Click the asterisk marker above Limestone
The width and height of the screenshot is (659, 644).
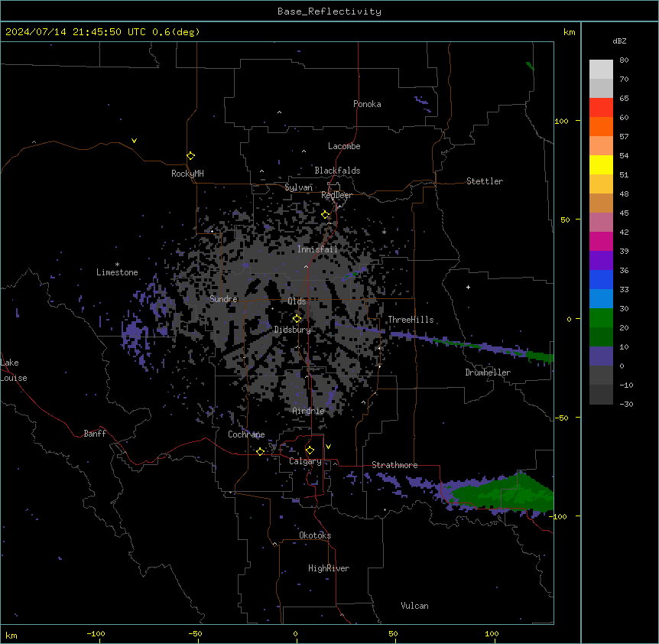[117, 265]
